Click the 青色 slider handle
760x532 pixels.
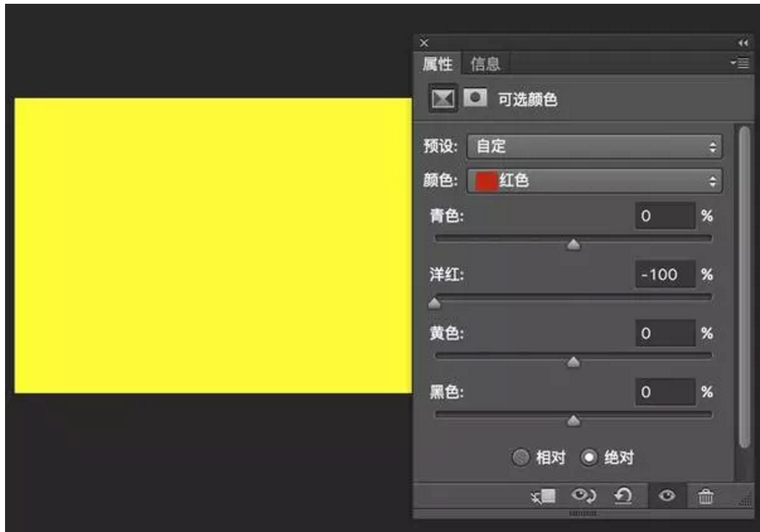tap(573, 245)
